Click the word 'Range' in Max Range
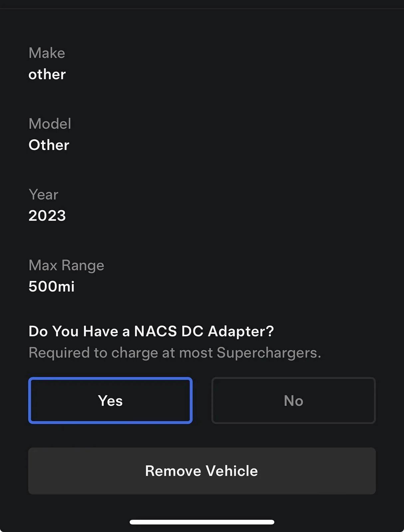404x532 pixels. pos(83,265)
